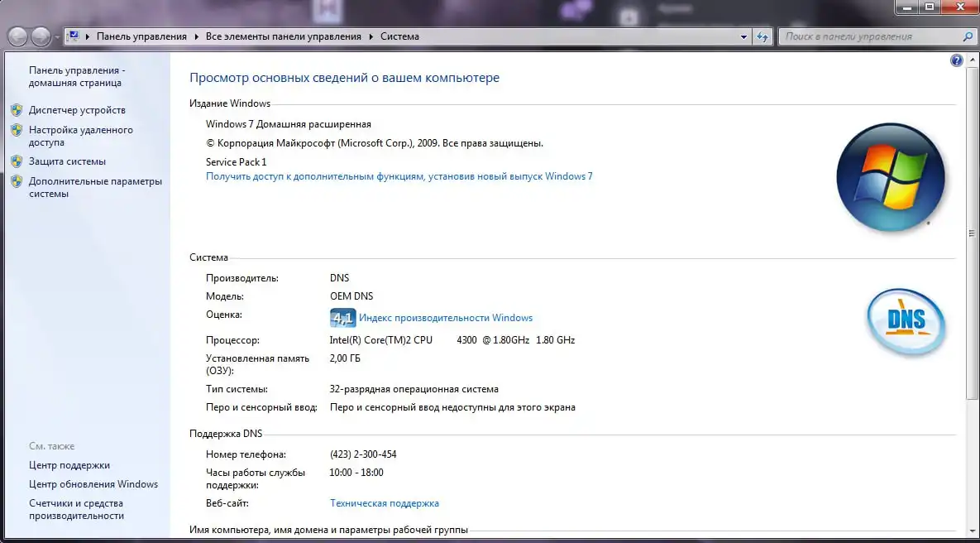Open "Настройка удаленного доступа" link
This screenshot has height=543, width=980.
point(80,137)
